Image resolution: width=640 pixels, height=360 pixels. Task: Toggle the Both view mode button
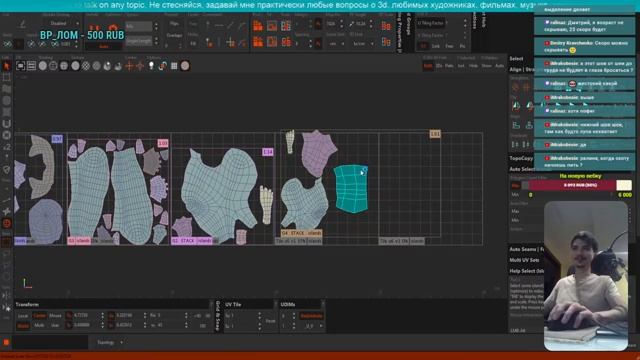pos(428,66)
